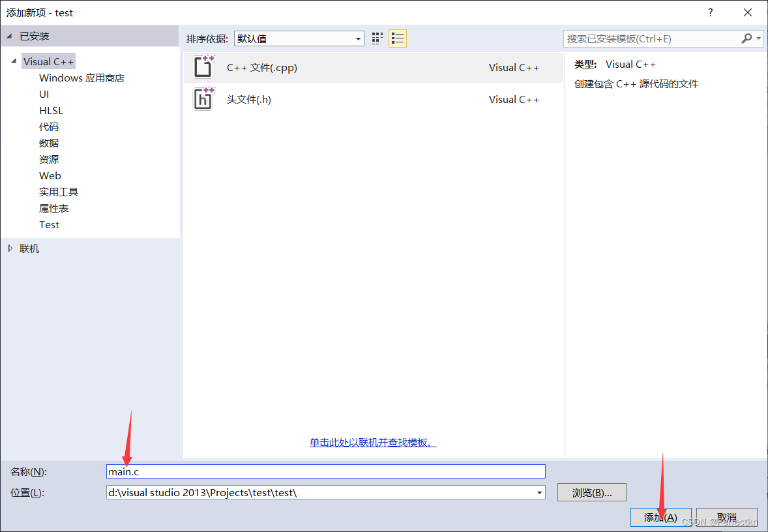This screenshot has height=532, width=768.
Task: Select Windows 应用商店 category
Action: 81,78
